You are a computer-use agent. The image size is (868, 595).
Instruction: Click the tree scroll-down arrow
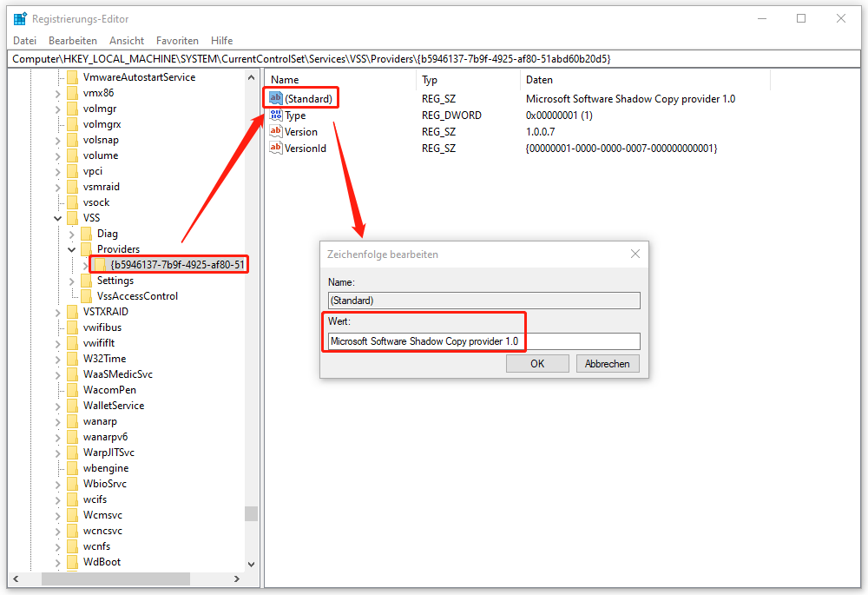click(x=252, y=565)
